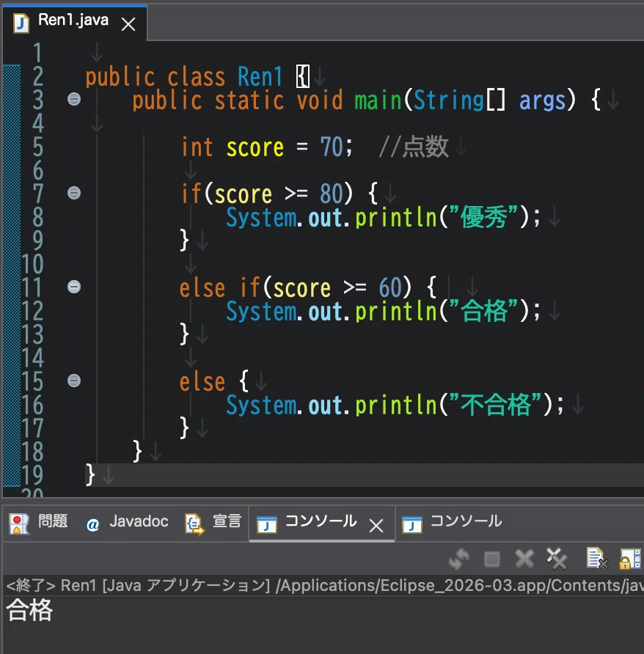Collapse the if score >= 80 block

click(x=74, y=193)
